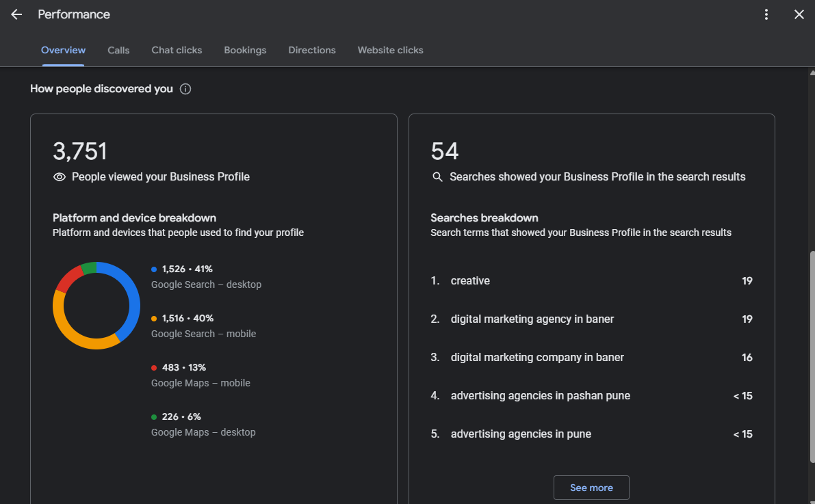The width and height of the screenshot is (815, 504).
Task: Select search term 'digital marketing agency in baner'
Action: tap(532, 319)
